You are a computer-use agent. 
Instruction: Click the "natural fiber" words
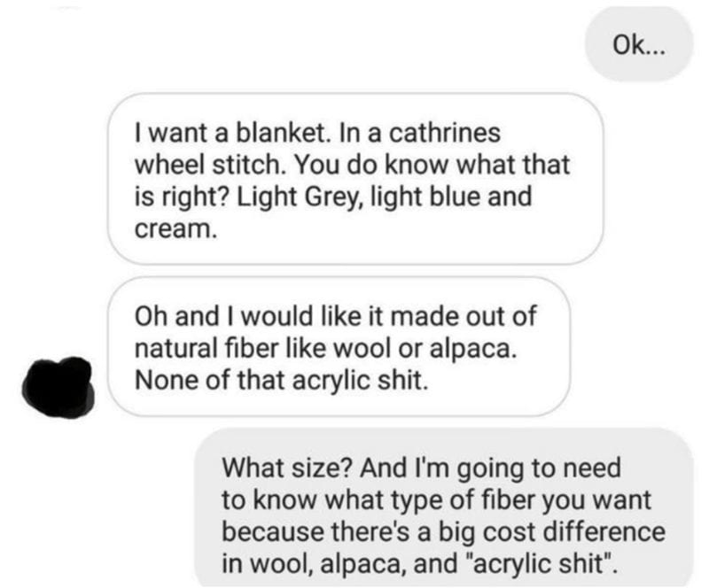(206, 349)
